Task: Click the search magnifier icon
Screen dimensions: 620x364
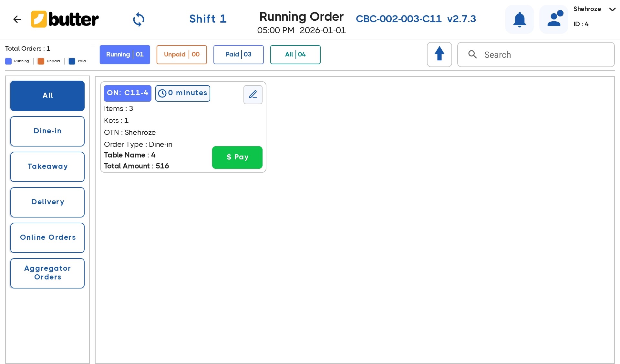Action: point(473,55)
